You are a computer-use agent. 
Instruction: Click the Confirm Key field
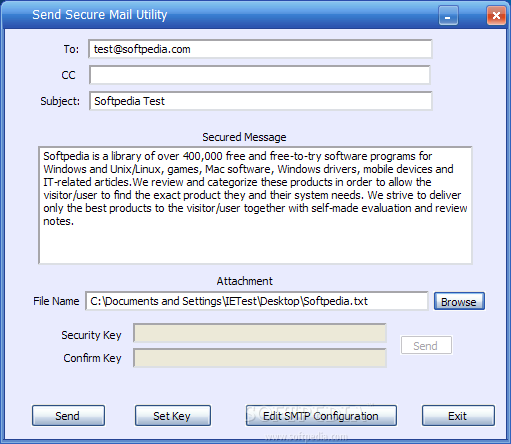(x=260, y=358)
